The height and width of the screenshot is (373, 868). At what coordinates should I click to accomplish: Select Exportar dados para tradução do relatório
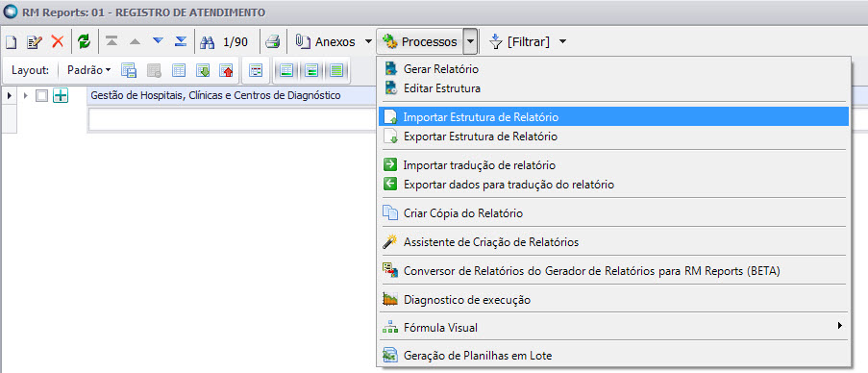[612, 185]
